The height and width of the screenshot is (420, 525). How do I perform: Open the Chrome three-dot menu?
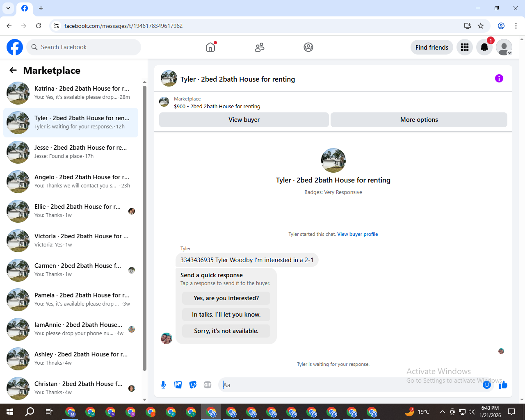pos(516,26)
